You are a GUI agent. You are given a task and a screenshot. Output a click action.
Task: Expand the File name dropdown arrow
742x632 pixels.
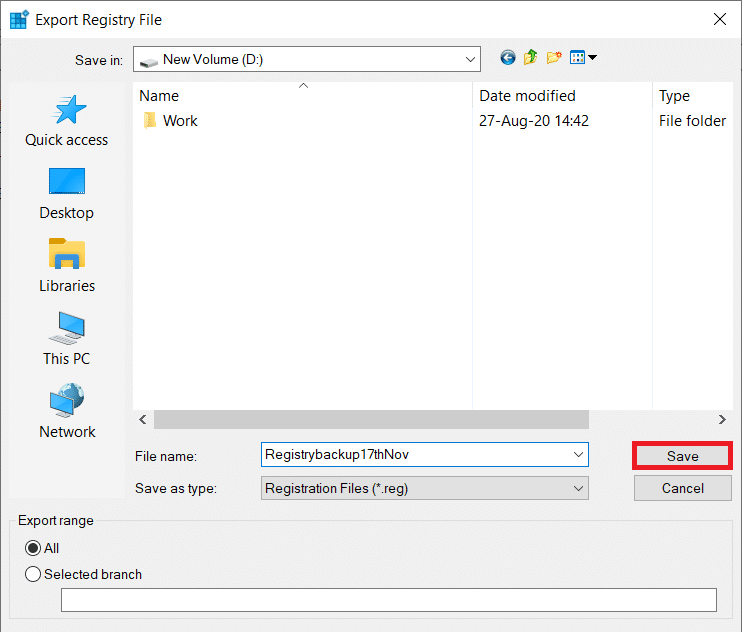[578, 454]
